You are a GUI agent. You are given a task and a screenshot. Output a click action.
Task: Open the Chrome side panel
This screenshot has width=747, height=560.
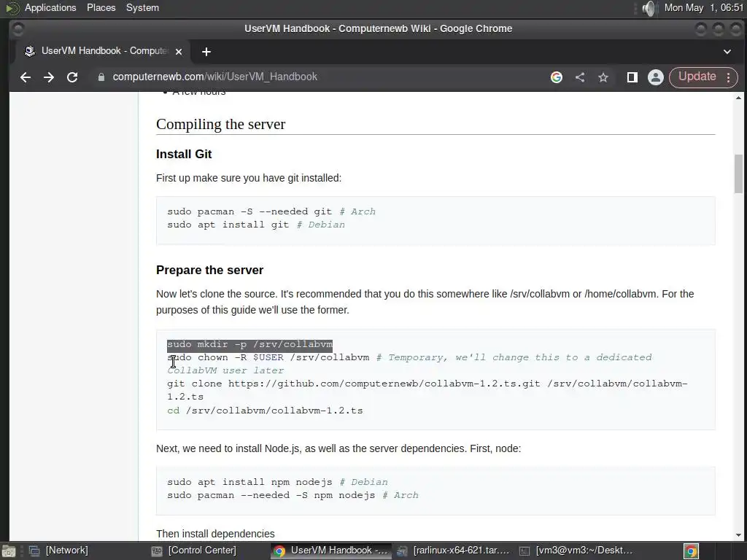tap(632, 77)
